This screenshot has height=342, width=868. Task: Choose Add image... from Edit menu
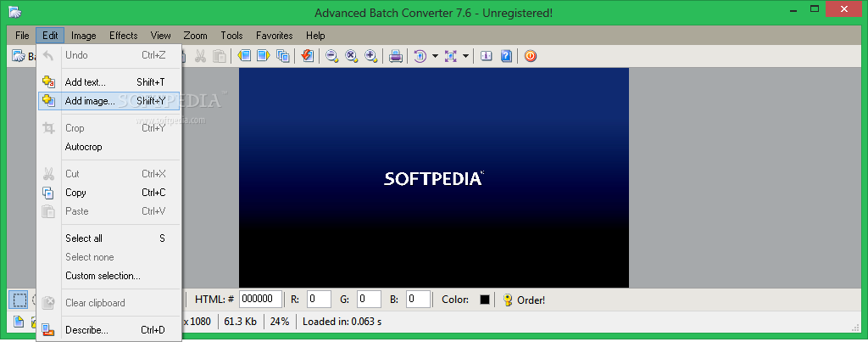tap(109, 101)
